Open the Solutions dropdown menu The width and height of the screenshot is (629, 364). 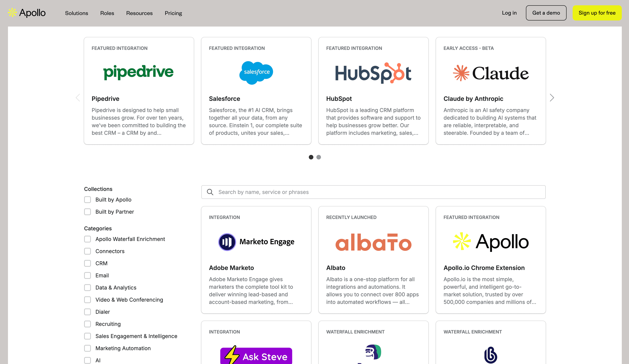(76, 13)
